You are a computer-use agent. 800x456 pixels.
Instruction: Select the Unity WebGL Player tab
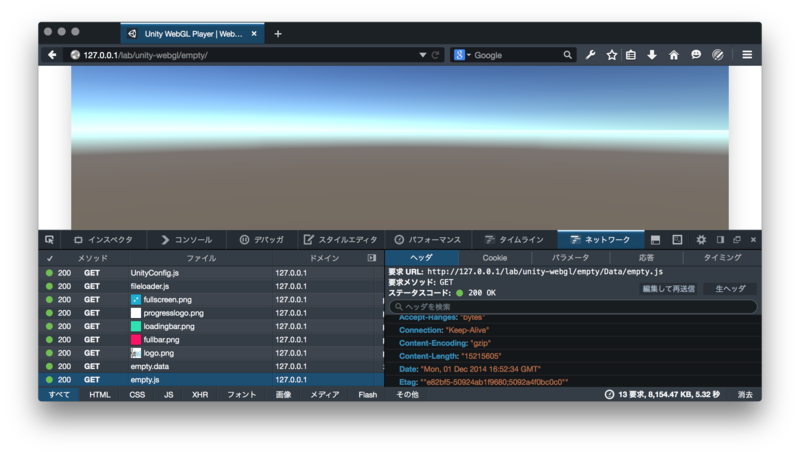(192, 34)
